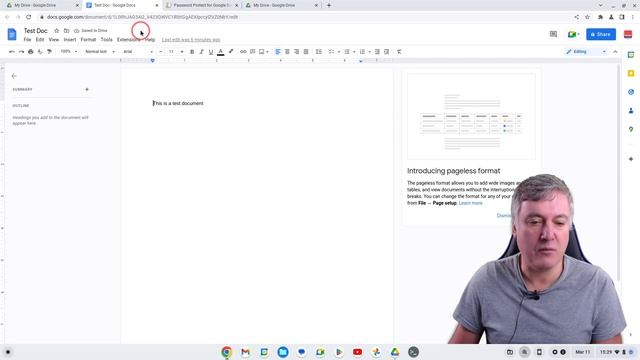Collapse the menus with the up chevron
The image size is (640, 360).
(615, 52)
